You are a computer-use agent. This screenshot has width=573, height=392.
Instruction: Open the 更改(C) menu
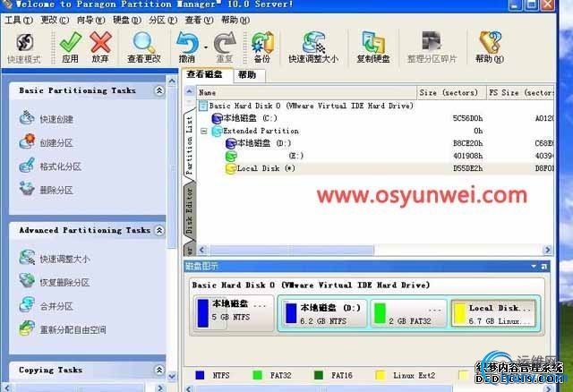[55, 20]
